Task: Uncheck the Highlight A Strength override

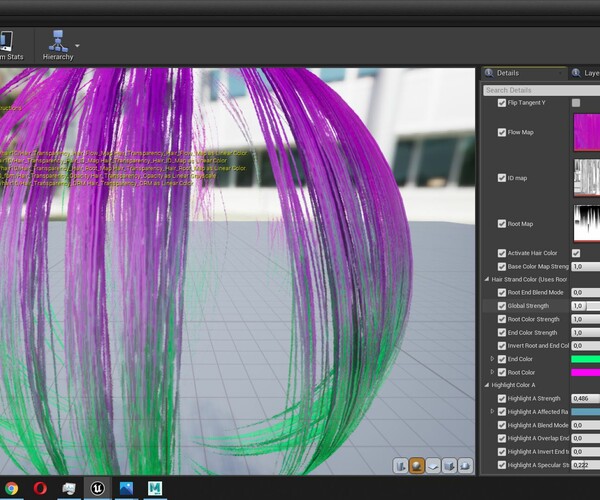Action: [x=502, y=399]
